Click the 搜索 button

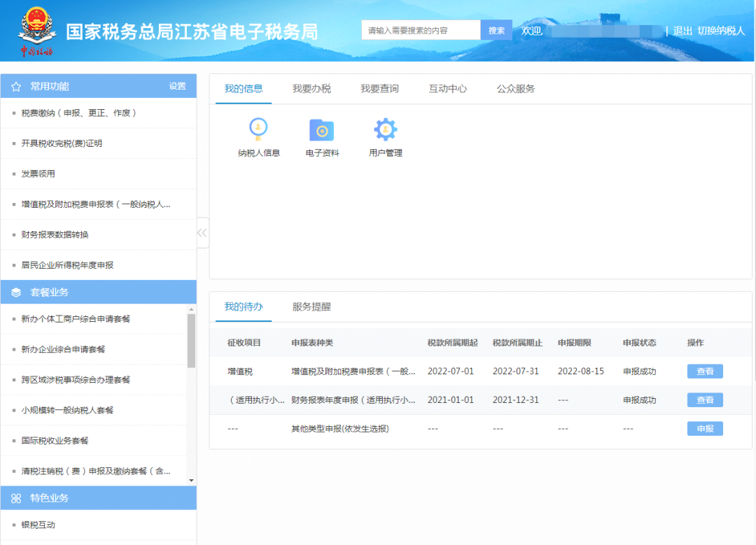tap(496, 30)
